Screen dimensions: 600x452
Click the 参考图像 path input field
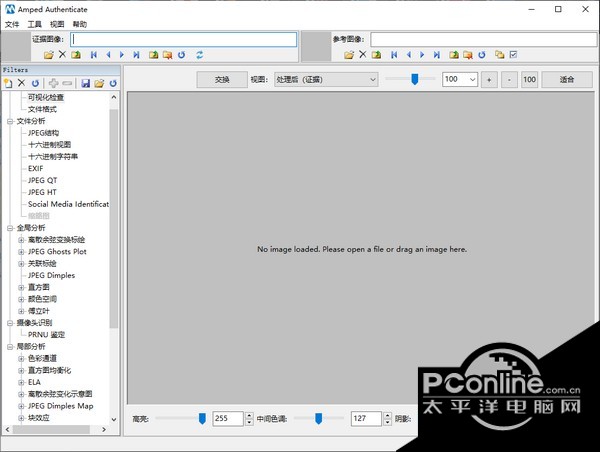pos(484,39)
